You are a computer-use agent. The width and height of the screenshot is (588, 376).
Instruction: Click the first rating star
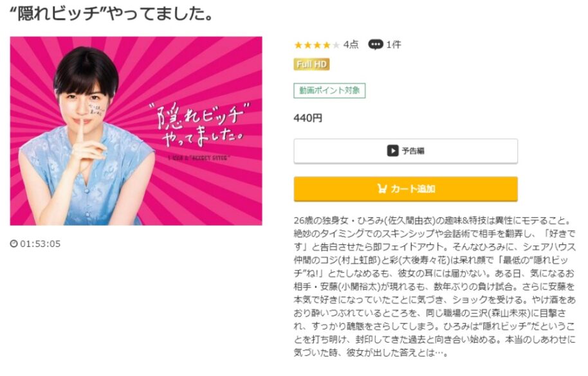tap(298, 45)
